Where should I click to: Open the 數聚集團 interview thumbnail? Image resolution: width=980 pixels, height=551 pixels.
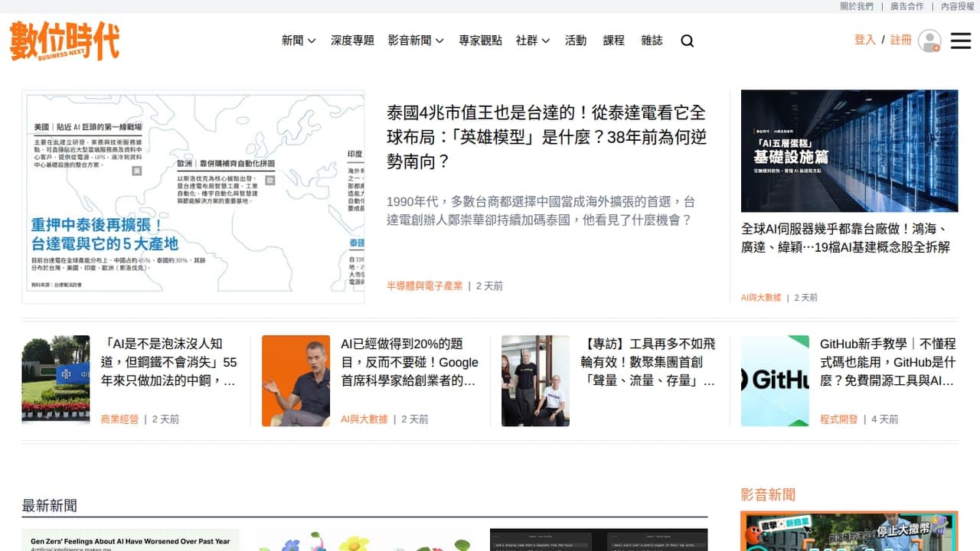tap(535, 380)
